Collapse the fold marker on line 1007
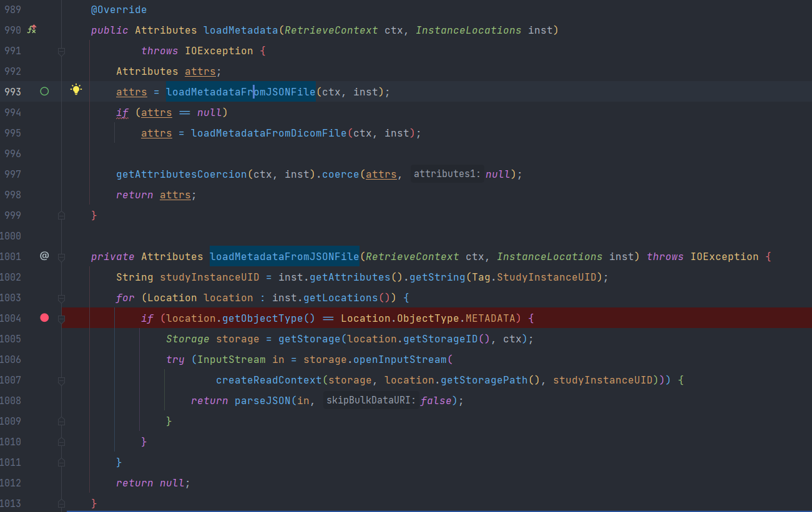Image resolution: width=812 pixels, height=512 pixels. pos(61,380)
